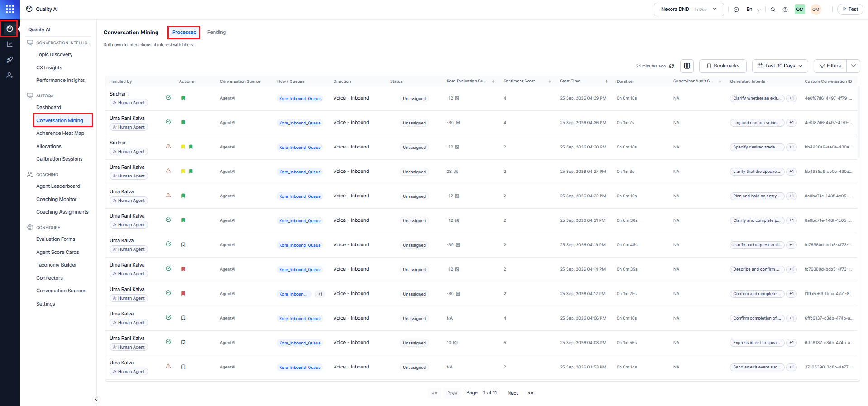This screenshot has width=868, height=406.
Task: Jump to the last page
Action: pyautogui.click(x=530, y=393)
